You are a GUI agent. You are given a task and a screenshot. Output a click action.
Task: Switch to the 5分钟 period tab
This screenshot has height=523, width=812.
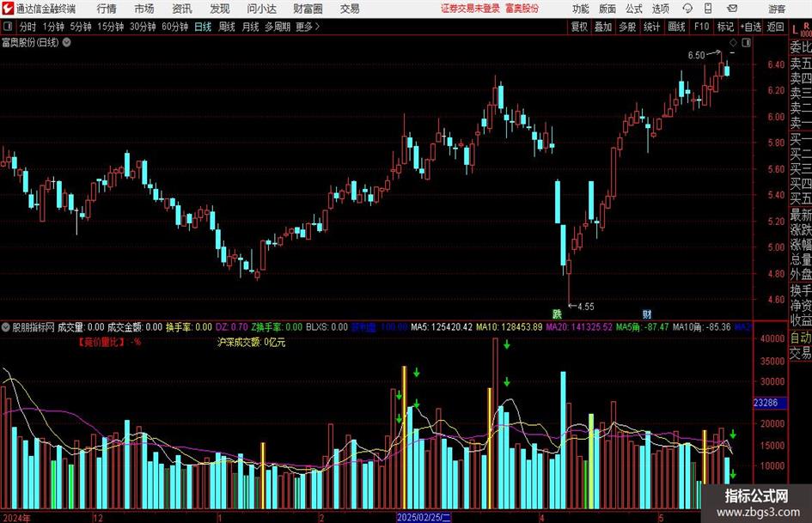click(x=81, y=27)
